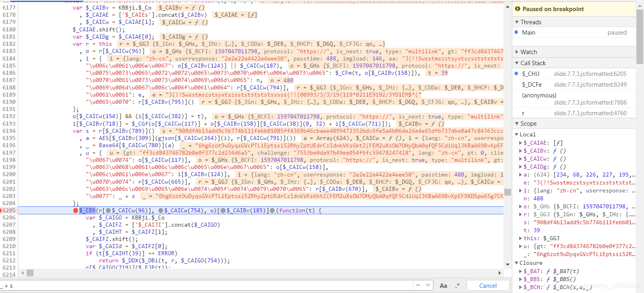Expand the $_BBS closure function
Image resolution: width=644 pixels, height=293 pixels.
pyautogui.click(x=521, y=279)
